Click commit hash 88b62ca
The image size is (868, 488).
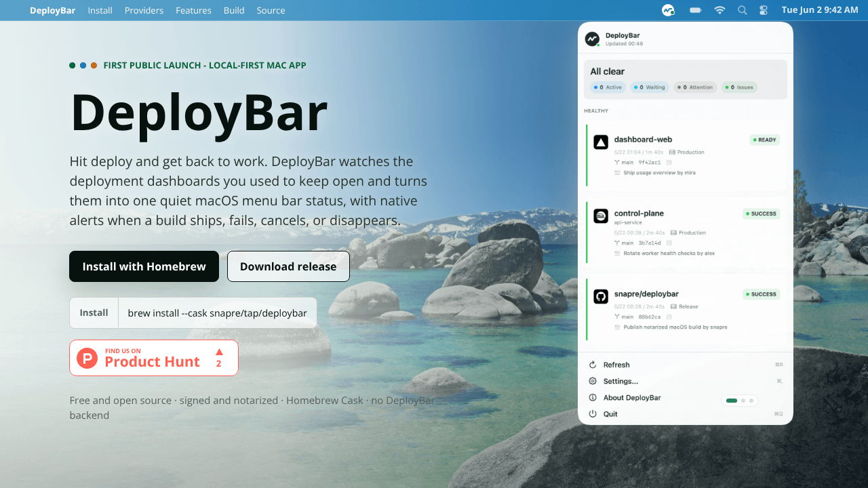pos(650,317)
